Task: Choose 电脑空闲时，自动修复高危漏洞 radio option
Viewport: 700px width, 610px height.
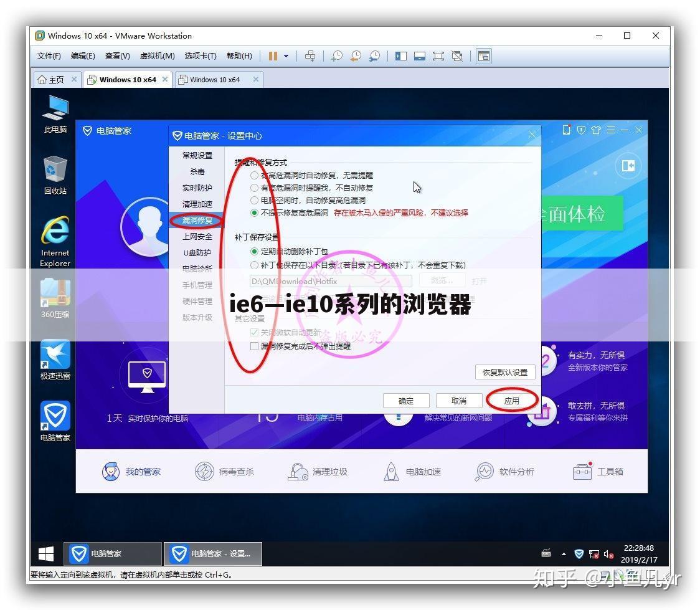Action: [x=255, y=200]
